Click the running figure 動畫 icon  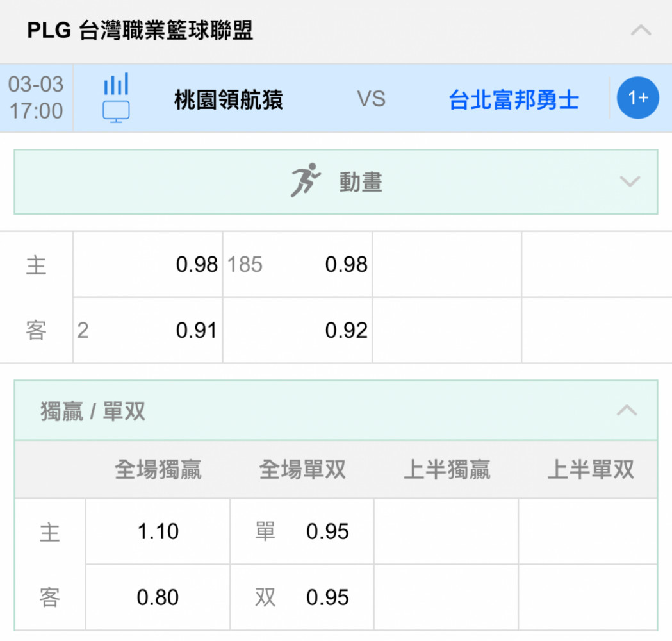[305, 180]
